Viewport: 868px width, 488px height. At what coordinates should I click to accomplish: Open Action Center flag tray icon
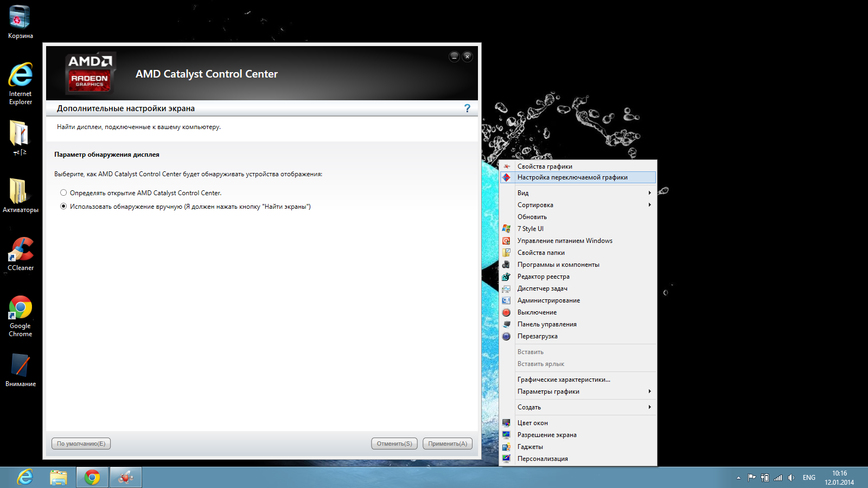click(751, 478)
